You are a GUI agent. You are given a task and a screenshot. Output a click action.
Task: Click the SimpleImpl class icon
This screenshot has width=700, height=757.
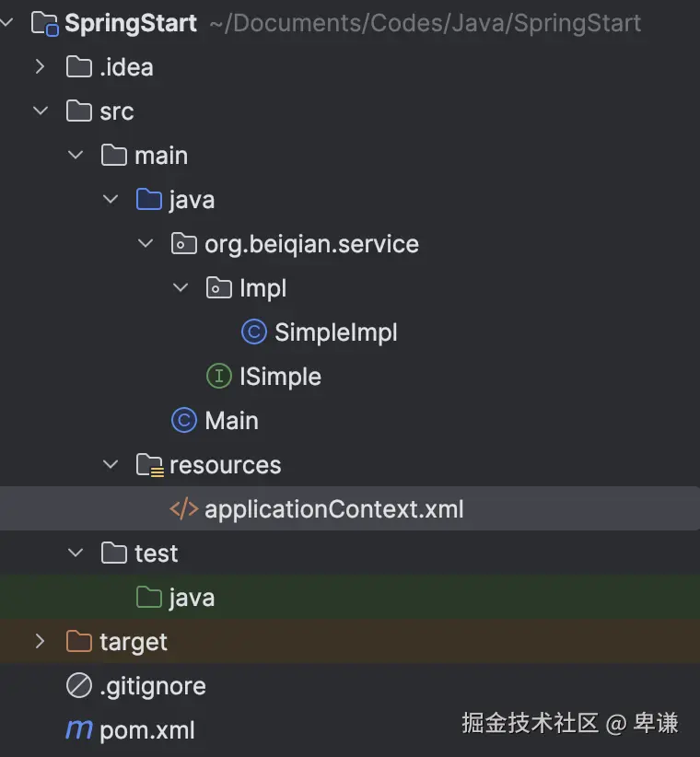click(254, 332)
